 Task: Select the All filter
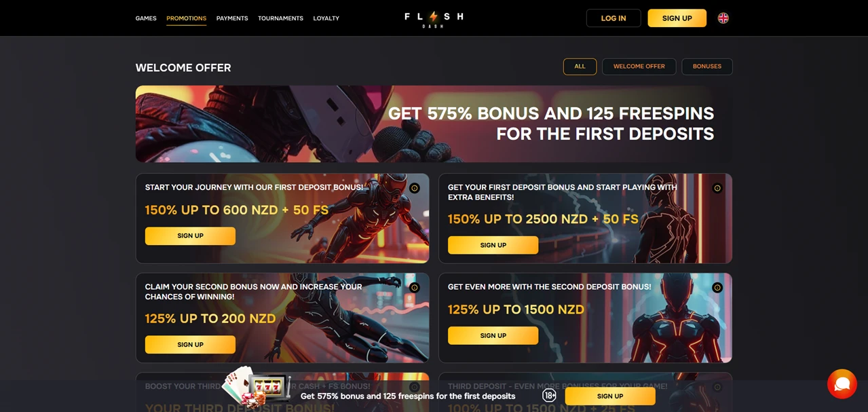[580, 67]
